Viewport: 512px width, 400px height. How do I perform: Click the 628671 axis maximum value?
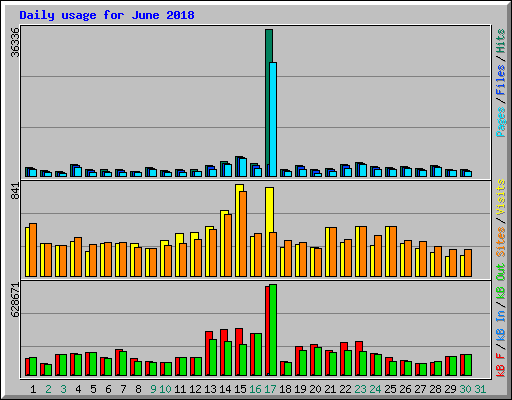click(15, 300)
